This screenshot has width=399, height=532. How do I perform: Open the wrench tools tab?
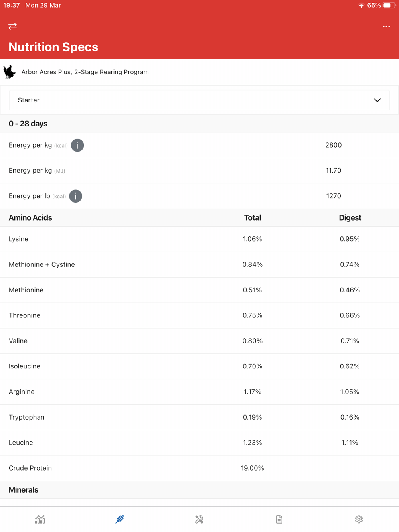[x=199, y=519]
